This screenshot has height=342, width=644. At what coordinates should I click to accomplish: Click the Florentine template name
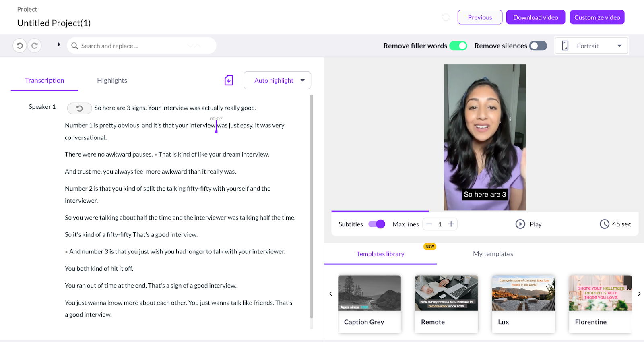click(x=590, y=322)
